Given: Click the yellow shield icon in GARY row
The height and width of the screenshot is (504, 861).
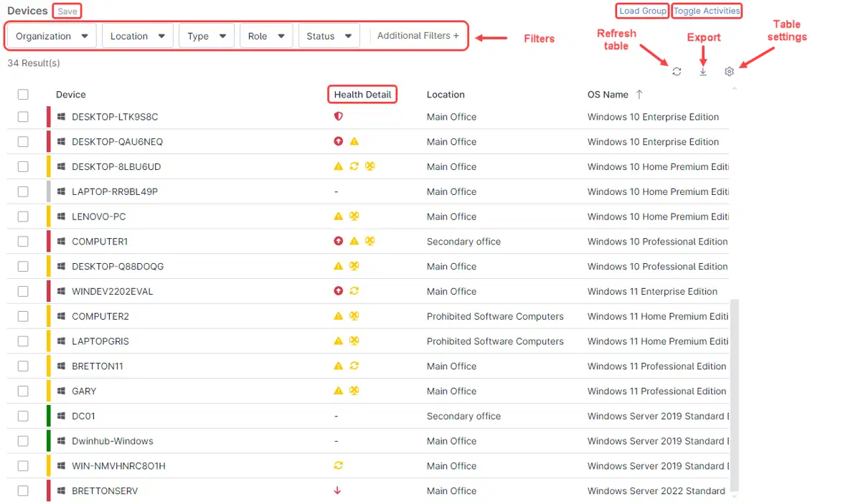Looking at the screenshot, I should click(x=354, y=391).
